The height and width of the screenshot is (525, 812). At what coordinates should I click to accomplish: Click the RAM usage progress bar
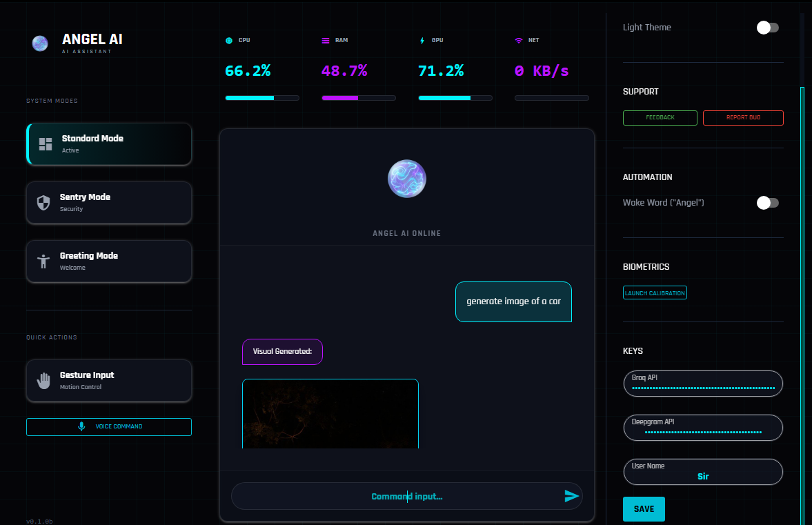[x=358, y=98]
